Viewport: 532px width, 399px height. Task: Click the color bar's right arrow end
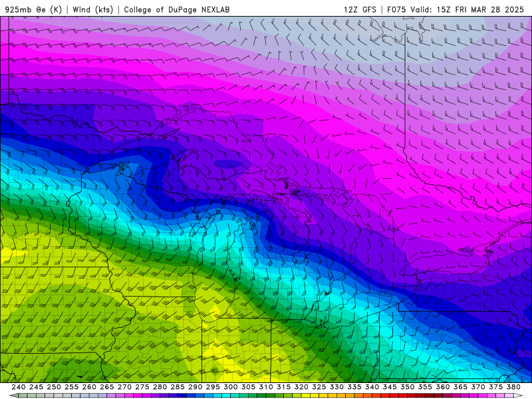tap(518, 395)
